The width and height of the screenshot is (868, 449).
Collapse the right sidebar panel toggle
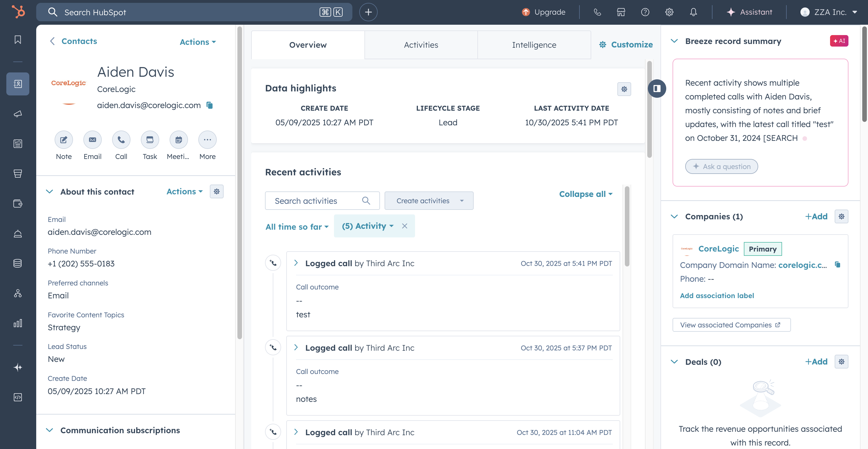tap(656, 88)
